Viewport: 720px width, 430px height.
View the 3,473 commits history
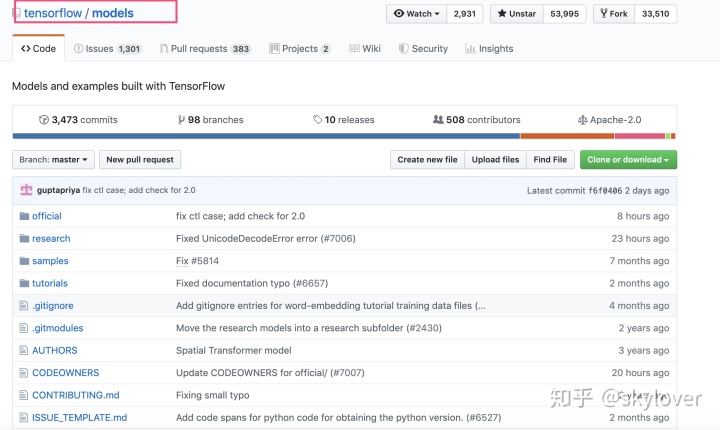click(78, 120)
